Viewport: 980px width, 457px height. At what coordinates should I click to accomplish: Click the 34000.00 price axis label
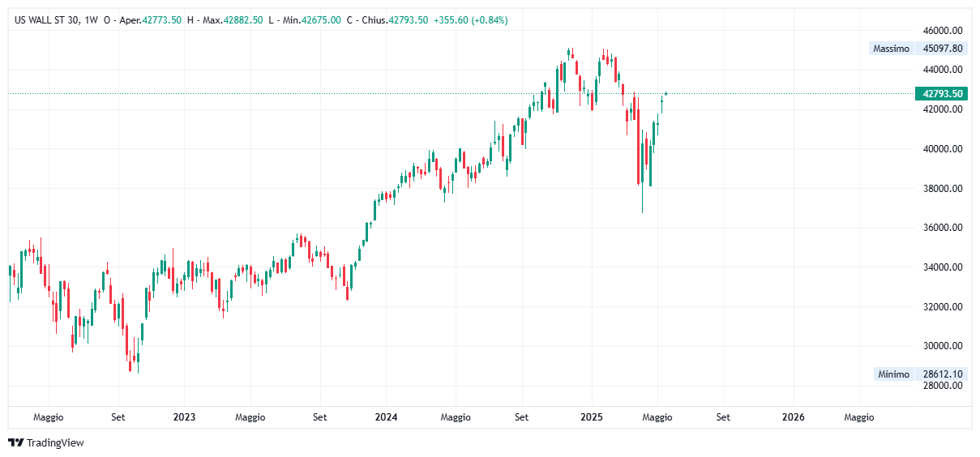point(943,267)
